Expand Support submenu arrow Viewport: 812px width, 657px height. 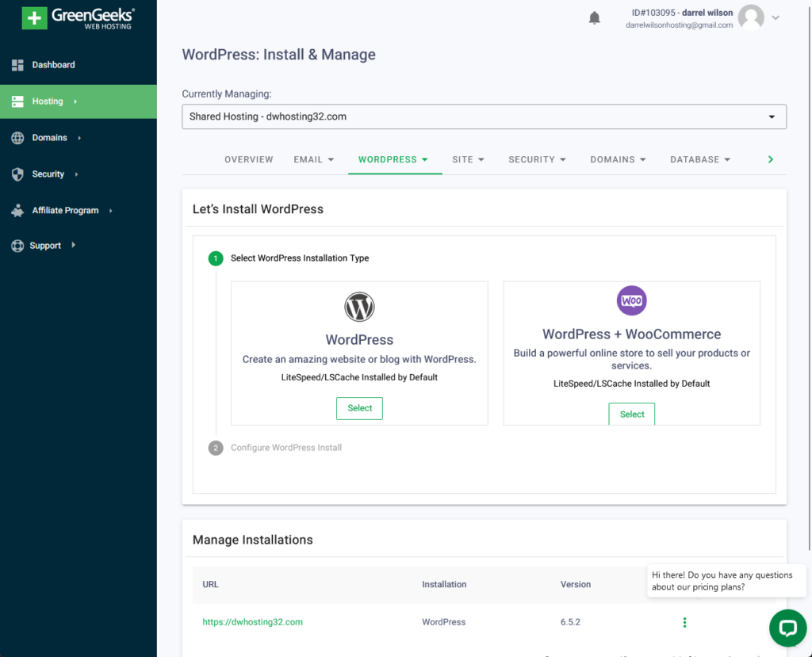pos(74,245)
